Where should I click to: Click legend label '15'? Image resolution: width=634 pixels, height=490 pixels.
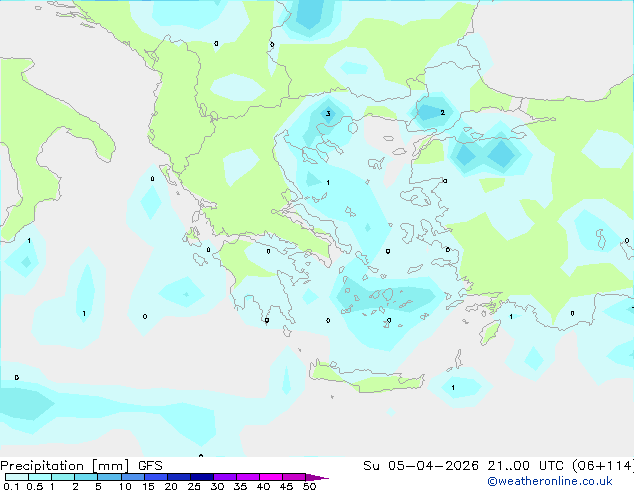(148, 486)
